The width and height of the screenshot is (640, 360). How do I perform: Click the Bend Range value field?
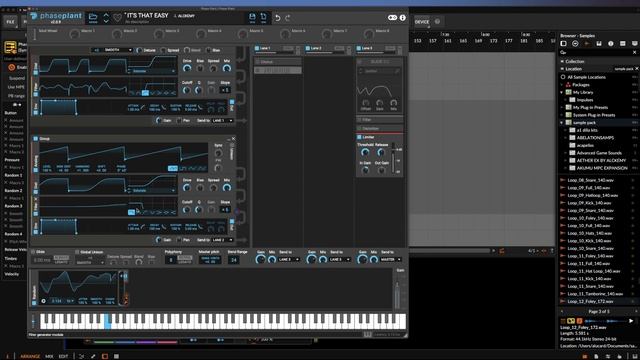click(234, 260)
